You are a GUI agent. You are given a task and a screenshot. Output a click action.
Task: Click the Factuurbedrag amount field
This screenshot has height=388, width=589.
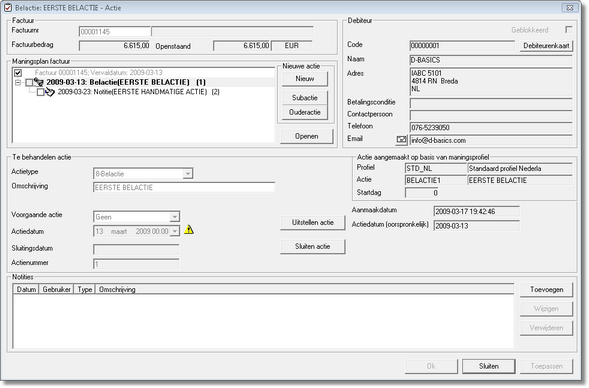click(115, 46)
